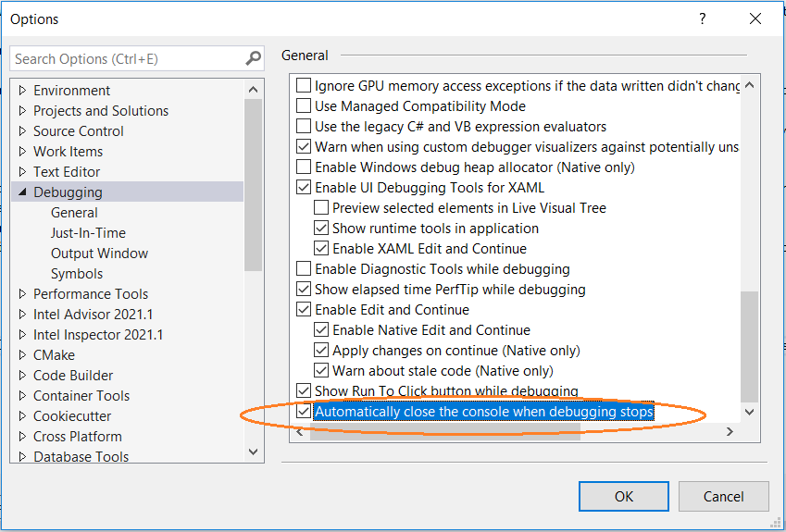Click the search magnifier icon
The height and width of the screenshot is (532, 786).
[x=253, y=58]
